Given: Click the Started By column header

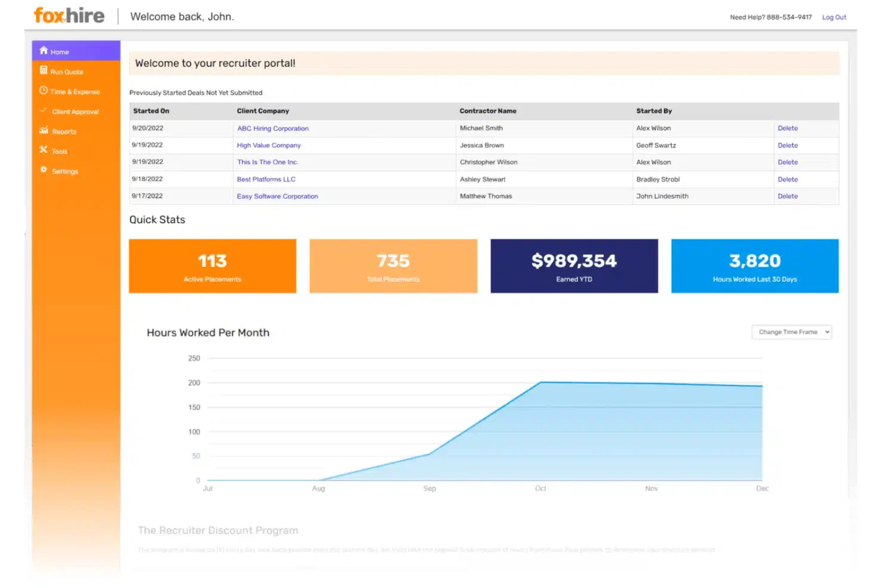Looking at the screenshot, I should pos(654,111).
